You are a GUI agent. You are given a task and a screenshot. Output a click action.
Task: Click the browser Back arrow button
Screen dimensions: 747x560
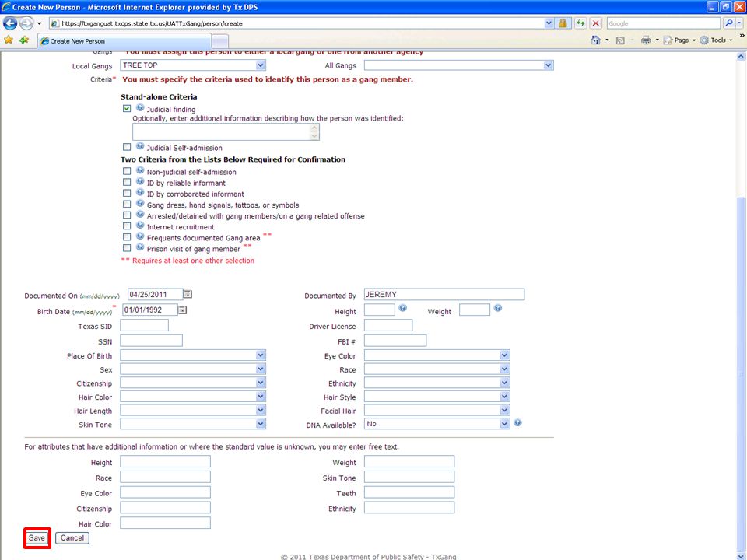[10, 23]
